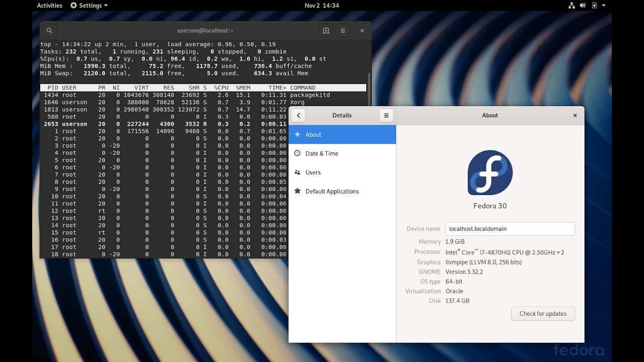Go back from the Details panel
The image size is (644, 362).
pyautogui.click(x=298, y=116)
